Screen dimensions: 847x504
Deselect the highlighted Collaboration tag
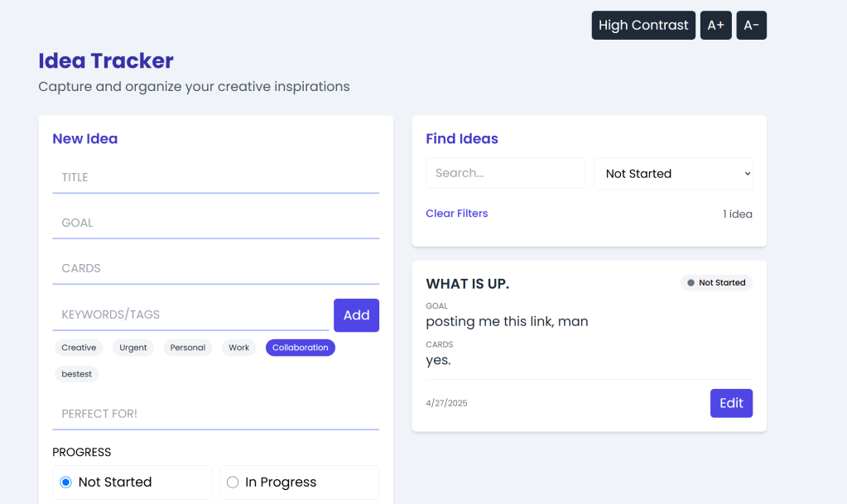pos(300,348)
